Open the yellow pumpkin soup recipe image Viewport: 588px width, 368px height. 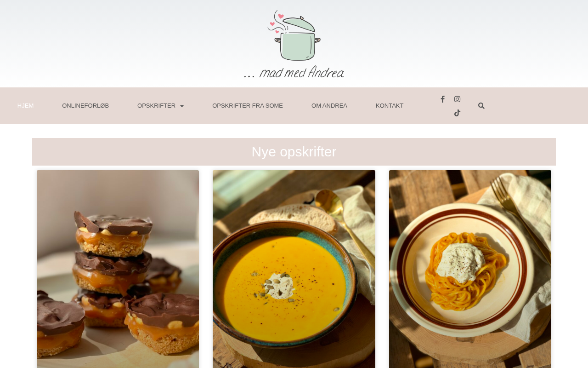294,269
